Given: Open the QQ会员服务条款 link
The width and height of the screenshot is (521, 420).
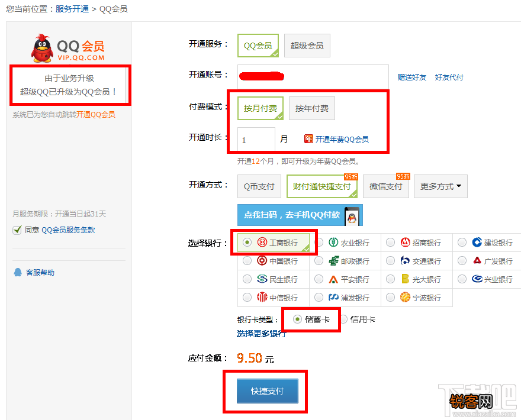Looking at the screenshot, I should point(68,230).
